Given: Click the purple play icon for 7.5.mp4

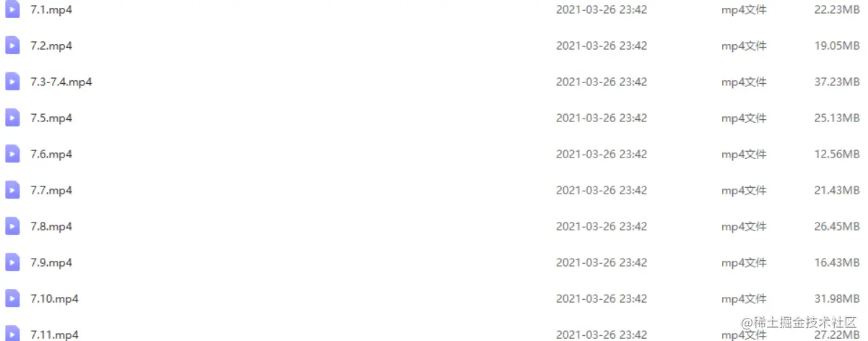Looking at the screenshot, I should (x=12, y=118).
